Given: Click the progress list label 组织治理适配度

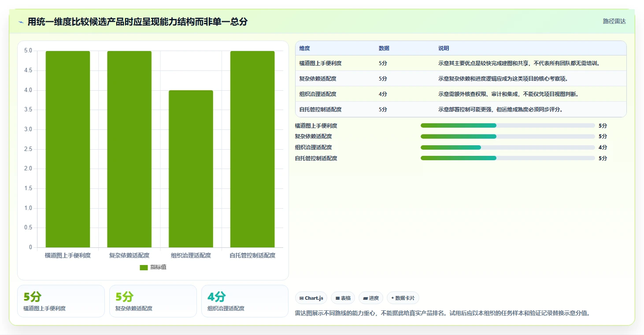Looking at the screenshot, I should [x=313, y=147].
